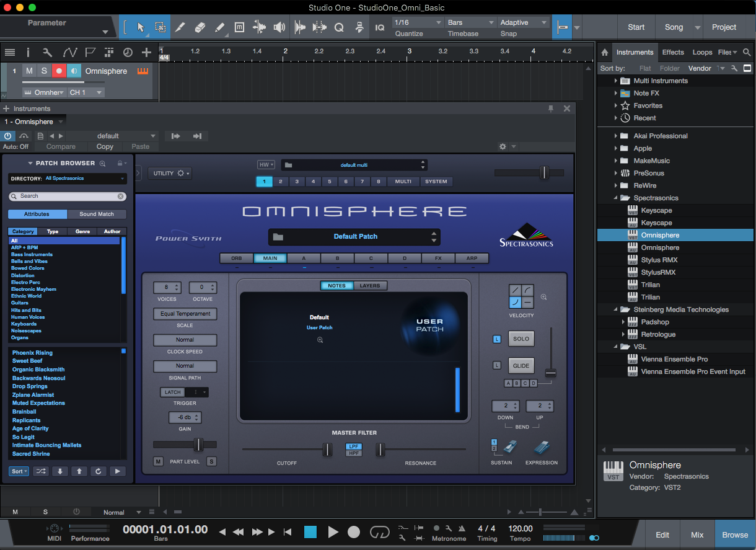
Task: Open the FX tab in Omnisphere
Action: [x=437, y=259]
